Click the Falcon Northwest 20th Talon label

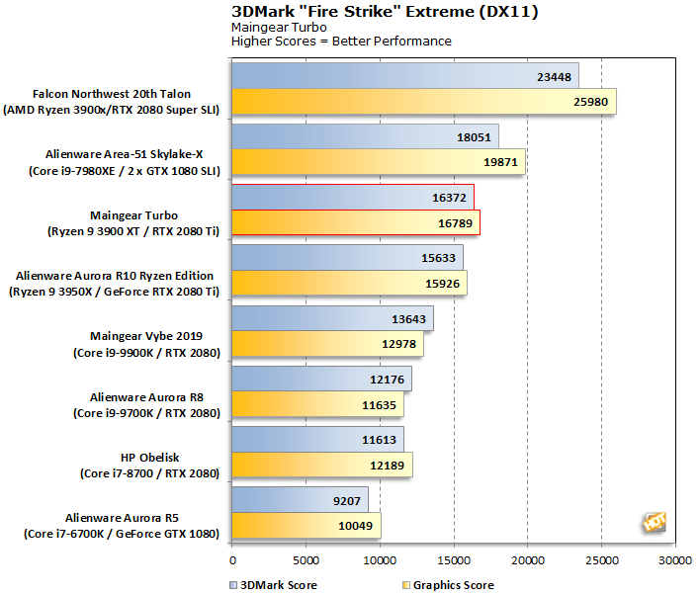tap(111, 102)
